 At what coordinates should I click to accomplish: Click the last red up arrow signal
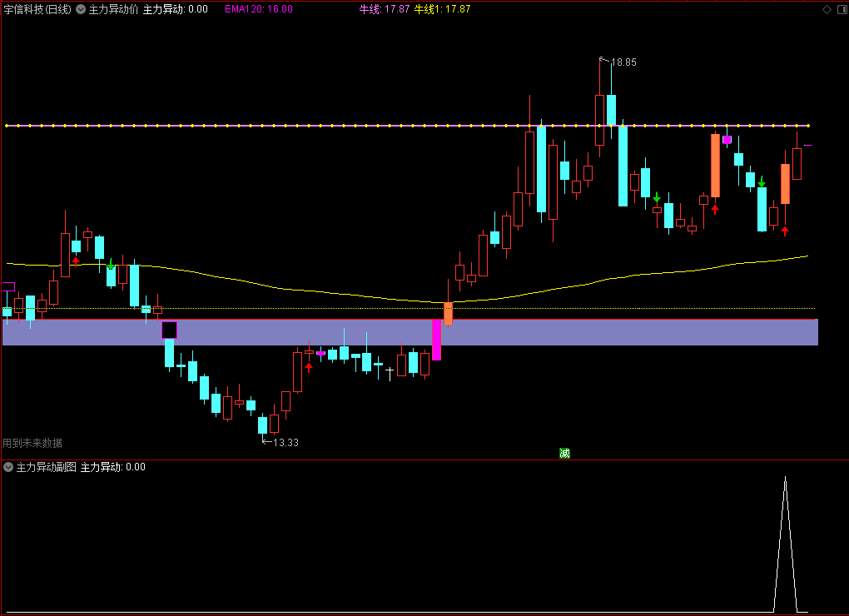click(x=785, y=231)
